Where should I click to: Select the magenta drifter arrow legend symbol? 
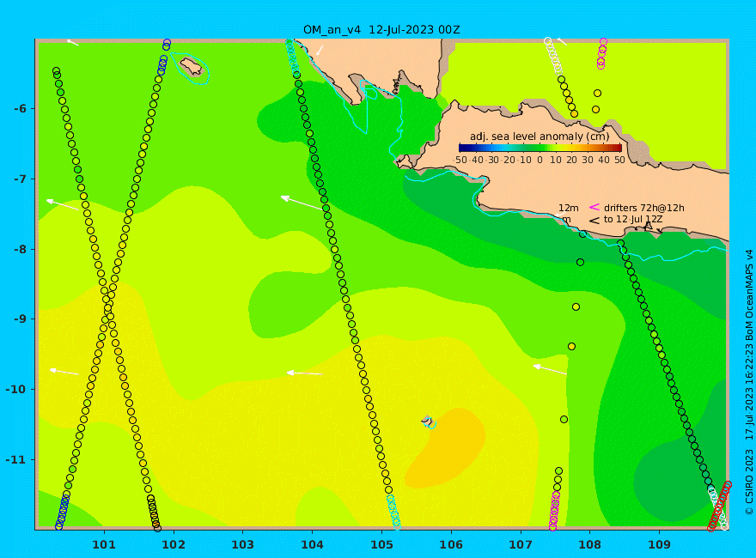[594, 207]
